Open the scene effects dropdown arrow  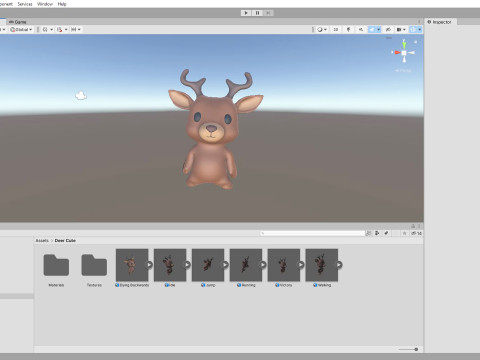[x=379, y=29]
